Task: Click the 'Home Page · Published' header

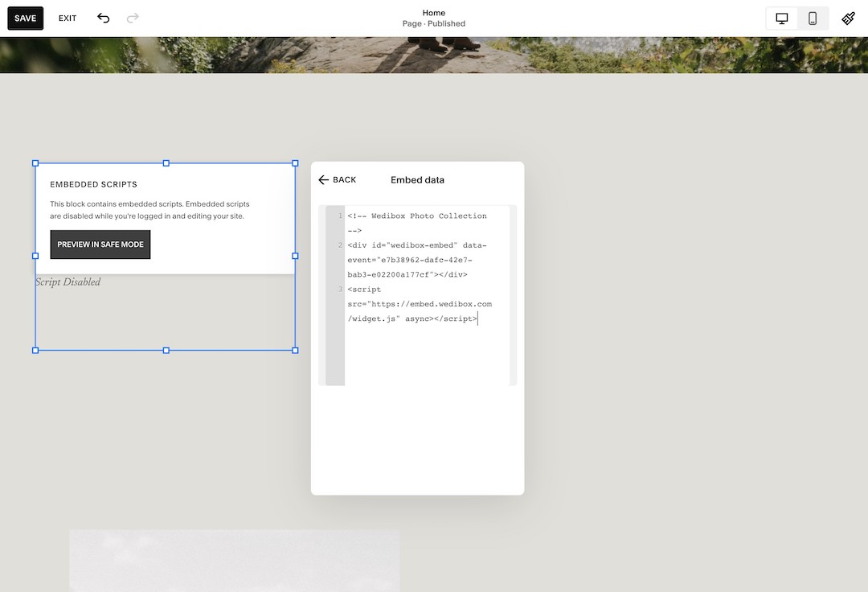Action: [x=433, y=18]
